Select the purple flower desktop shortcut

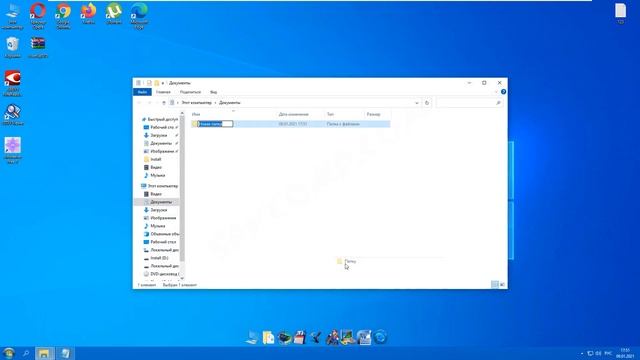(13, 150)
